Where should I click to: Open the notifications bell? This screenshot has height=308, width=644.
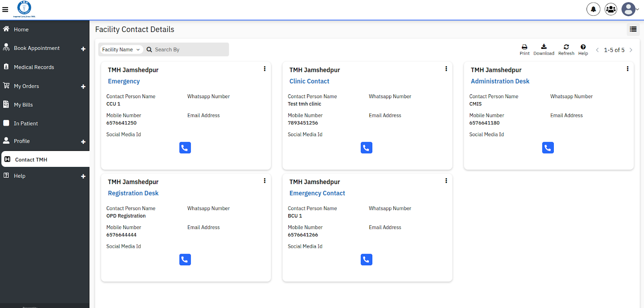(593, 9)
